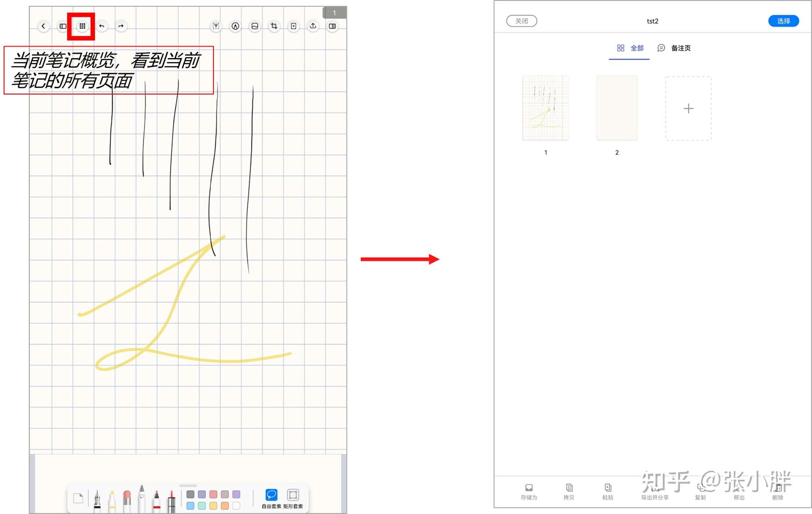
Task: Open the insert image tool
Action: (255, 26)
